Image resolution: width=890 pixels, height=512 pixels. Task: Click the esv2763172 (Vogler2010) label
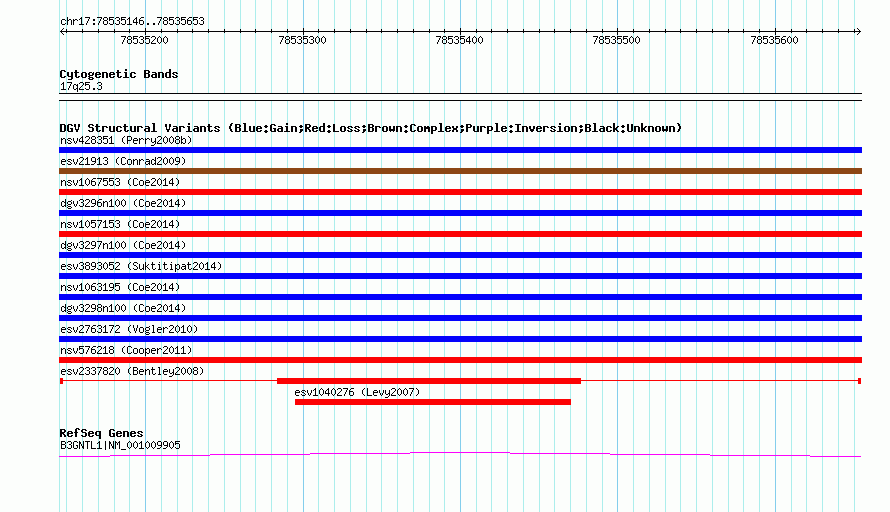[129, 329]
